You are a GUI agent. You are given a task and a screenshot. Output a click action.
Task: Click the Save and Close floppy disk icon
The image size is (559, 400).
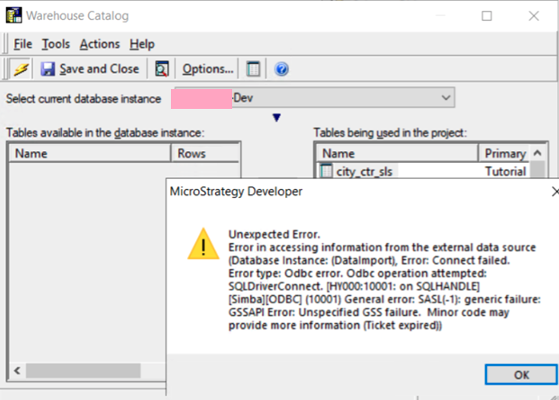[47, 69]
